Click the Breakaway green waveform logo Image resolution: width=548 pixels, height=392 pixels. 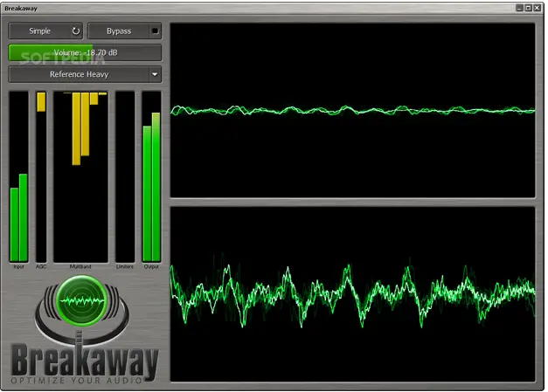[x=82, y=300]
